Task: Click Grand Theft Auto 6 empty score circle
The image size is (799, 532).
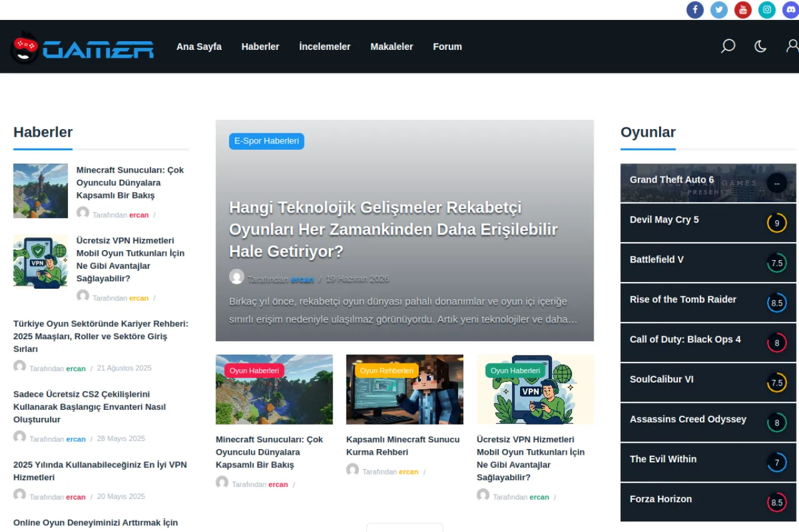Action: pos(777,183)
